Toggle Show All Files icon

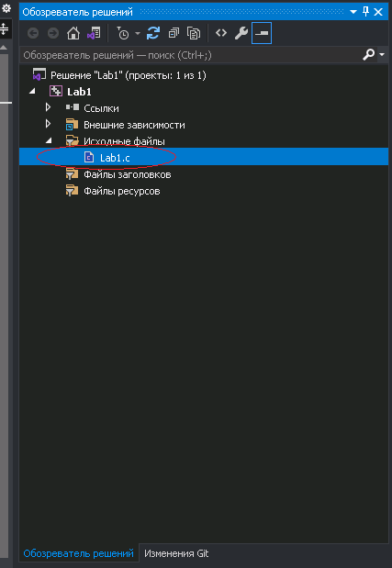(x=194, y=33)
